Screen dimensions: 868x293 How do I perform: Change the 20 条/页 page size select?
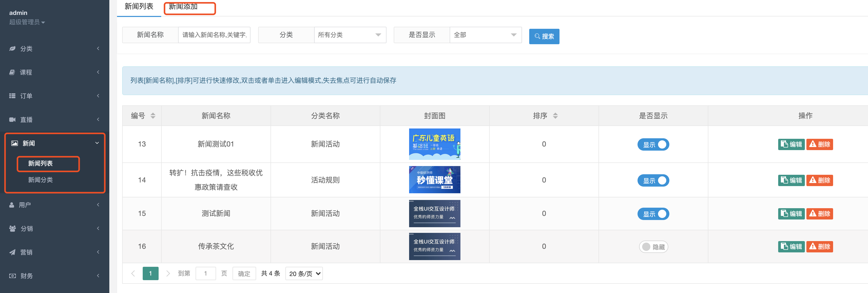(x=304, y=273)
